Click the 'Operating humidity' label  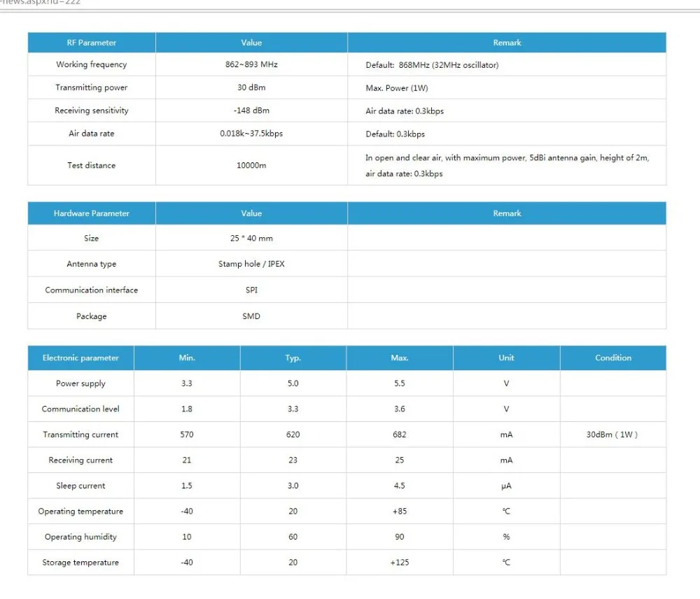pos(80,537)
